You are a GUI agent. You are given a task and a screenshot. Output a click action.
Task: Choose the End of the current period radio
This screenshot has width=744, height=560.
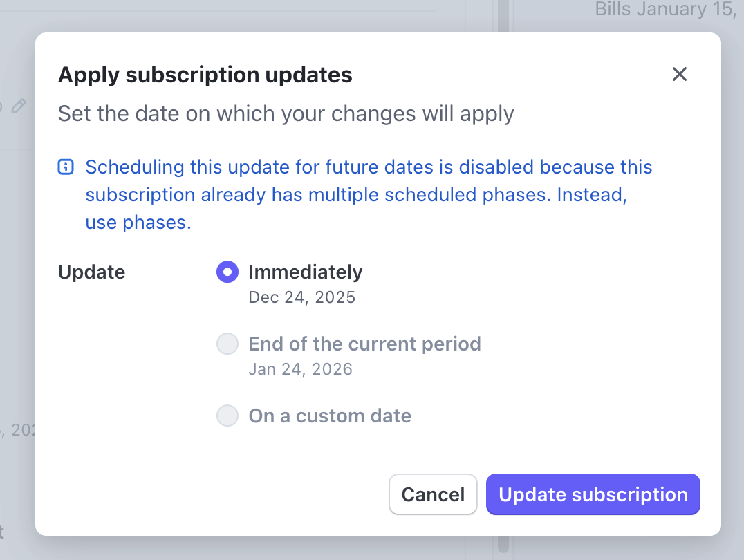click(x=227, y=344)
